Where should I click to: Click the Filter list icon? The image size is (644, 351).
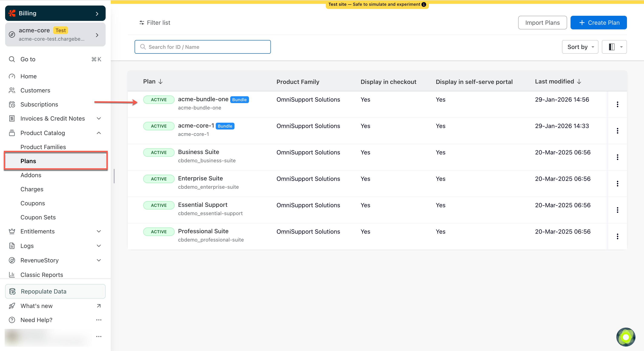(x=142, y=23)
